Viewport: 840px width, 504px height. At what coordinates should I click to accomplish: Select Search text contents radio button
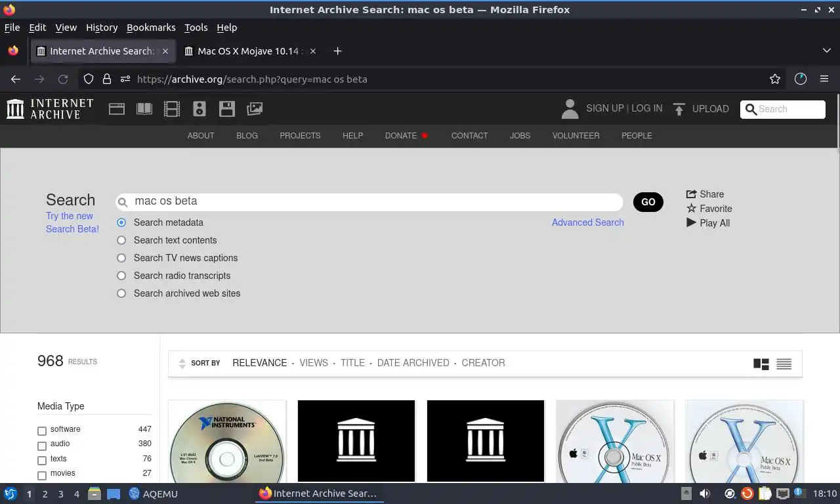pyautogui.click(x=121, y=240)
